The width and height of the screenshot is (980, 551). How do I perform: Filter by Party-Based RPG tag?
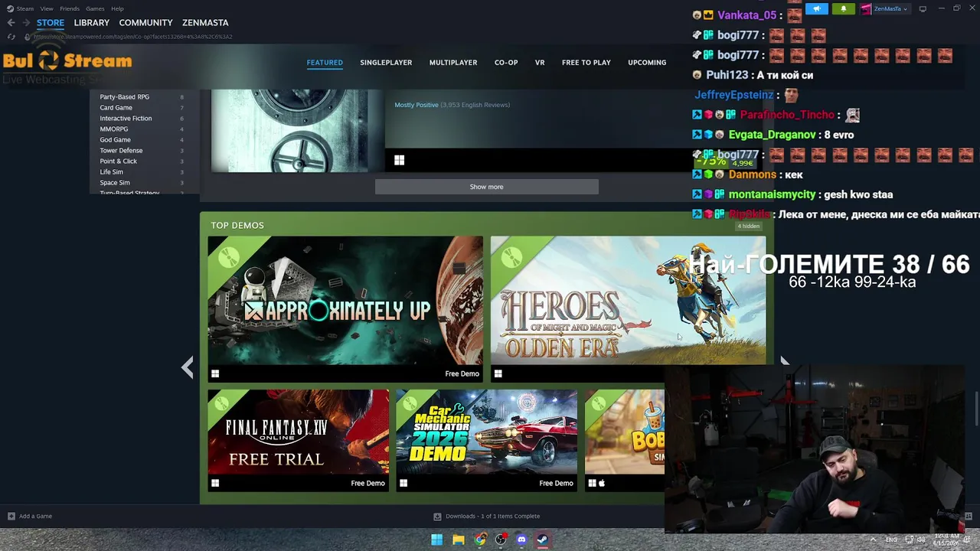124,97
